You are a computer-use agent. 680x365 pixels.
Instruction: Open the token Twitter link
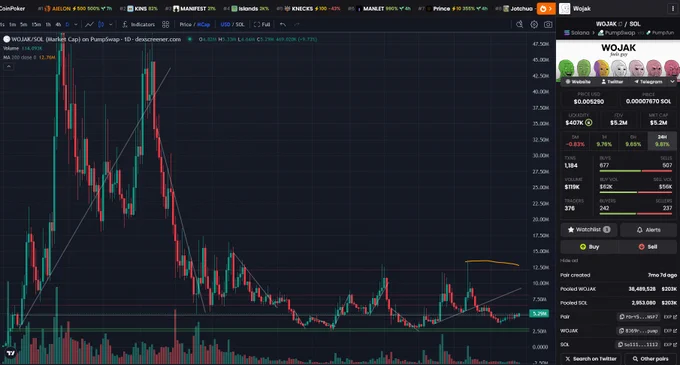click(x=612, y=81)
